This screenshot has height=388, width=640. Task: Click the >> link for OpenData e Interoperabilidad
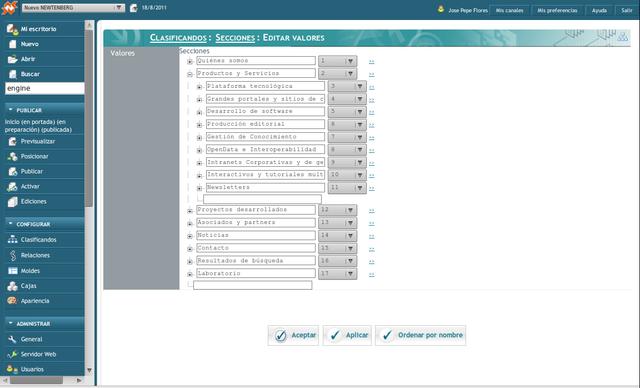tap(371, 151)
